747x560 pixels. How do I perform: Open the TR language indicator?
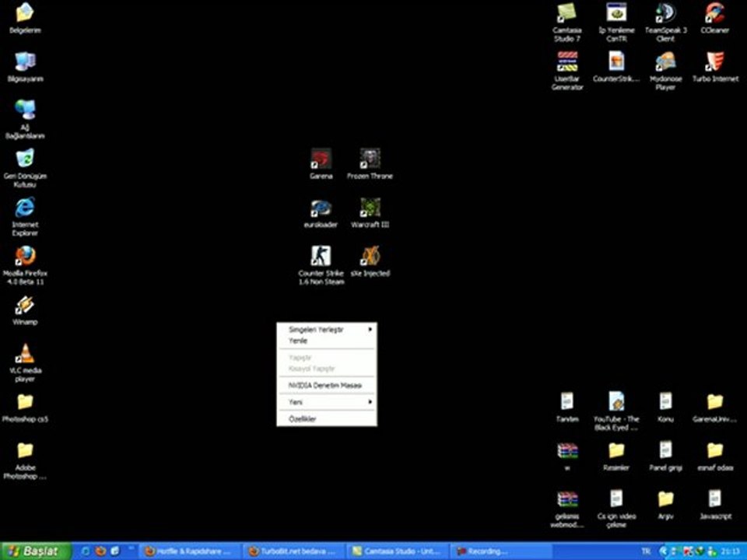tap(646, 551)
